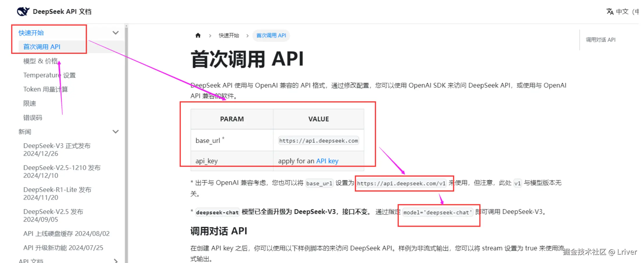Open 错误码 sidebar page
Screen dimensions: 644x263
click(33, 118)
